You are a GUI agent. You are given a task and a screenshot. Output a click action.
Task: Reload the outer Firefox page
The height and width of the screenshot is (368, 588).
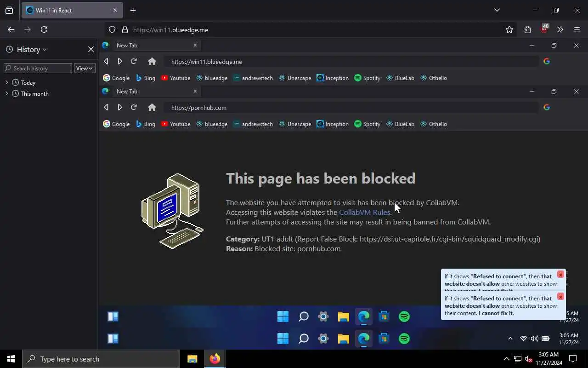pyautogui.click(x=44, y=29)
